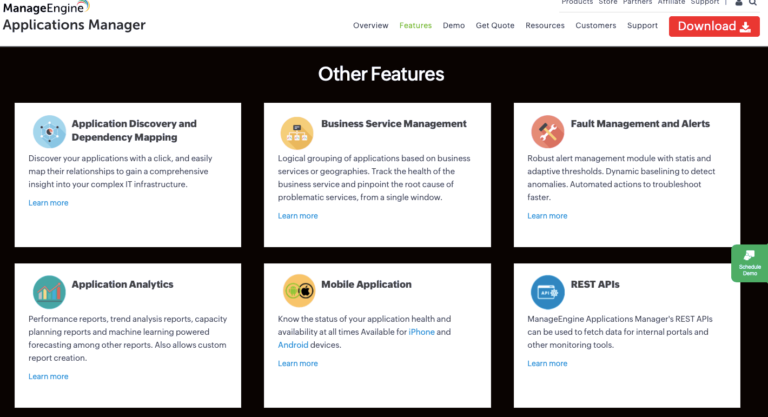Open the Resources menu item
Screen dimensions: 768x417
tap(545, 25)
